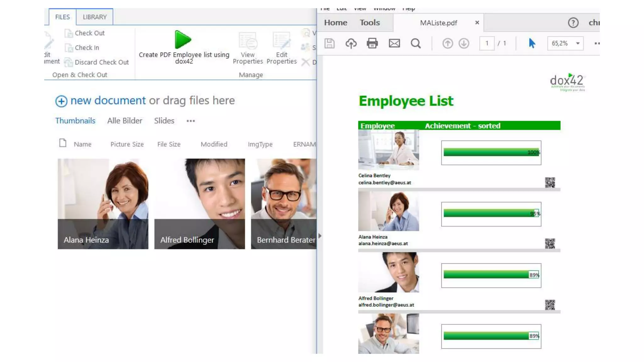This screenshot has width=644, height=362.
Task: Click the cloud upload icon
Action: pos(351,43)
